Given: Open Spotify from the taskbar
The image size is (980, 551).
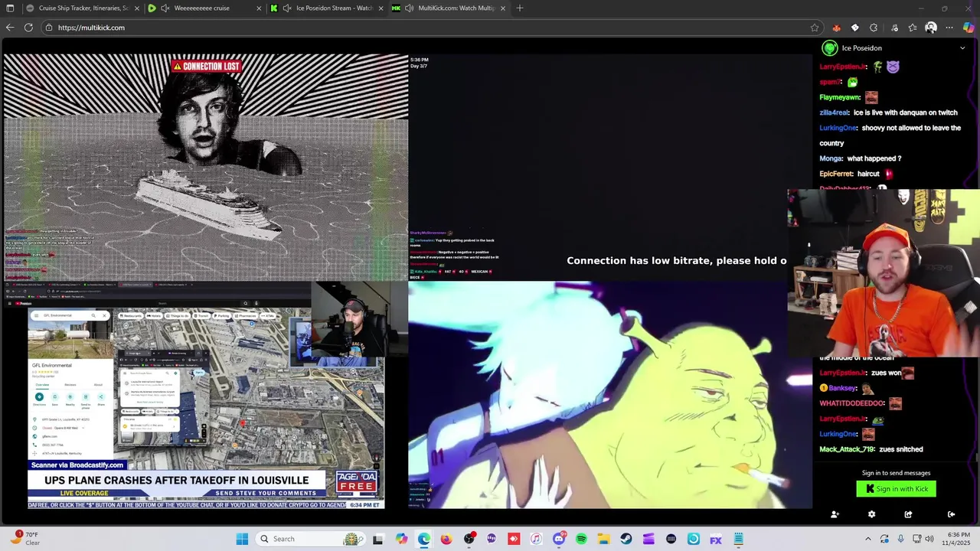Looking at the screenshot, I should pos(581,539).
